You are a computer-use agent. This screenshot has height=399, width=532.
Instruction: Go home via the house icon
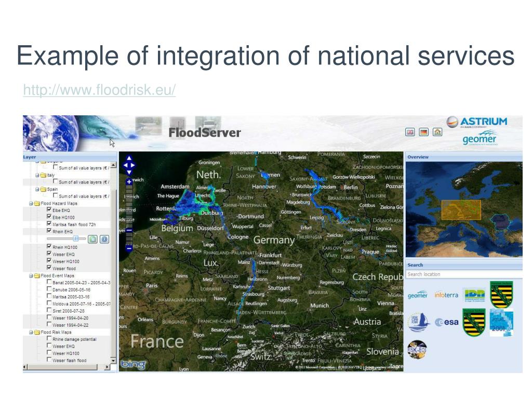click(437, 132)
